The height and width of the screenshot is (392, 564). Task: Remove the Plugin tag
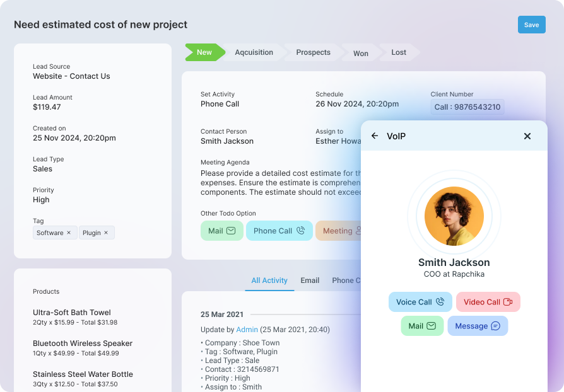[x=106, y=233]
